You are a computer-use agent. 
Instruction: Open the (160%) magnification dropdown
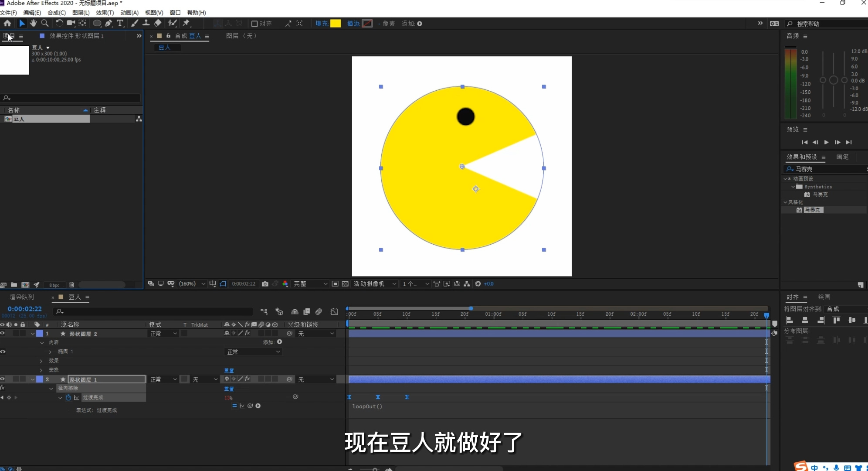(192, 284)
